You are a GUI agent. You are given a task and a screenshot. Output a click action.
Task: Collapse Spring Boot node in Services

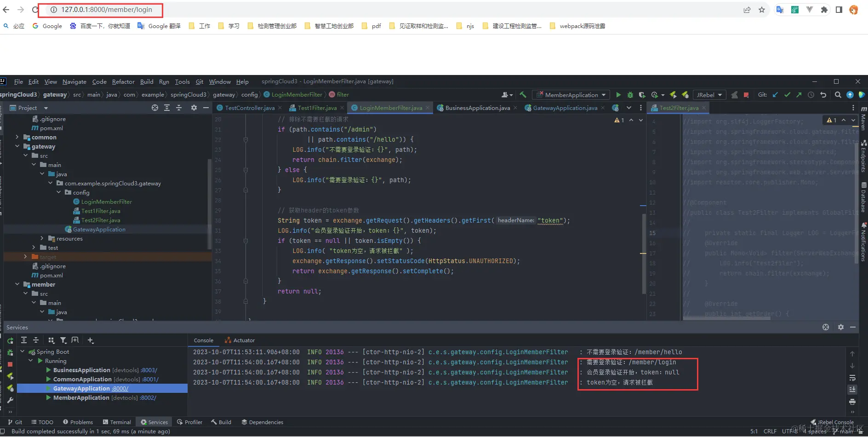(x=23, y=351)
